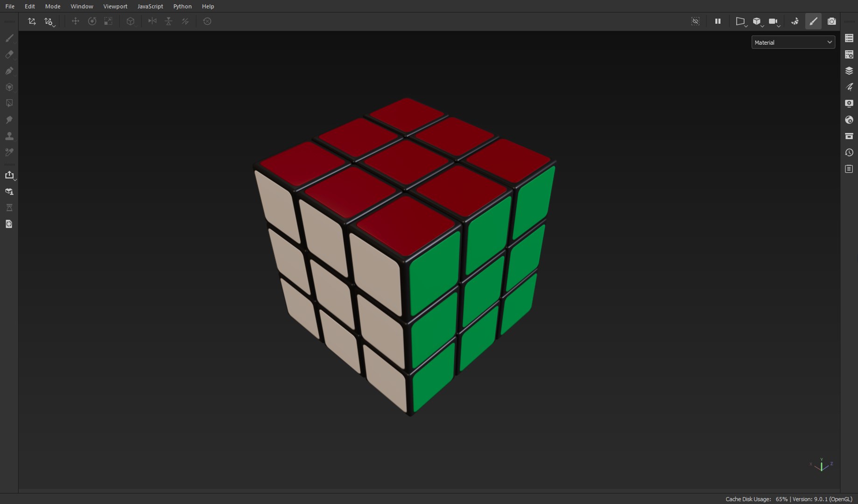Select the Geometry mask selection tool
The height and width of the screenshot is (504, 858).
(9, 103)
